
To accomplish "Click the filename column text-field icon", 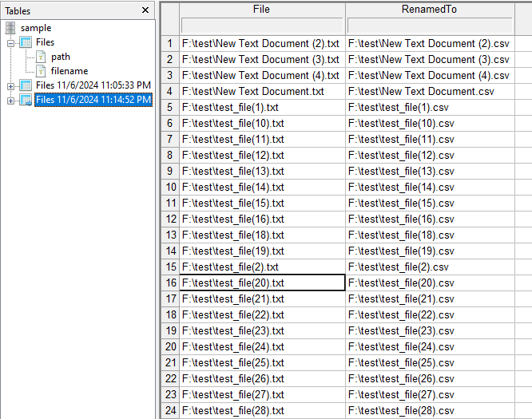I will pos(42,71).
